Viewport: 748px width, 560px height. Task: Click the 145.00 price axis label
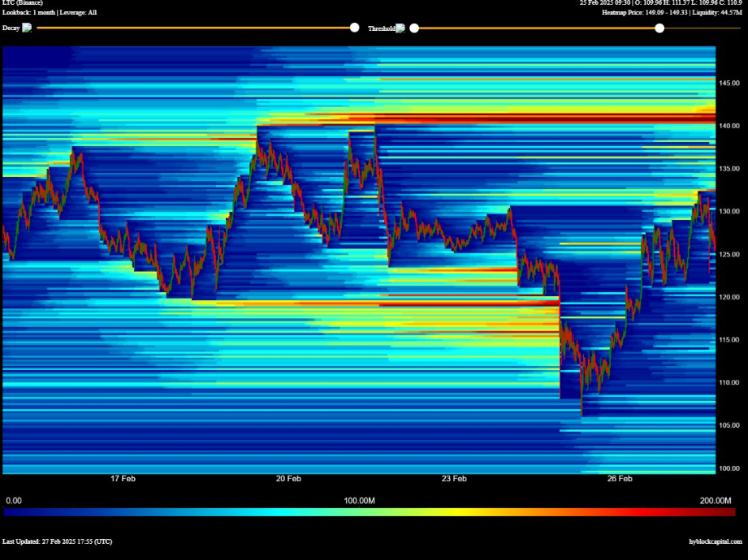(x=729, y=83)
